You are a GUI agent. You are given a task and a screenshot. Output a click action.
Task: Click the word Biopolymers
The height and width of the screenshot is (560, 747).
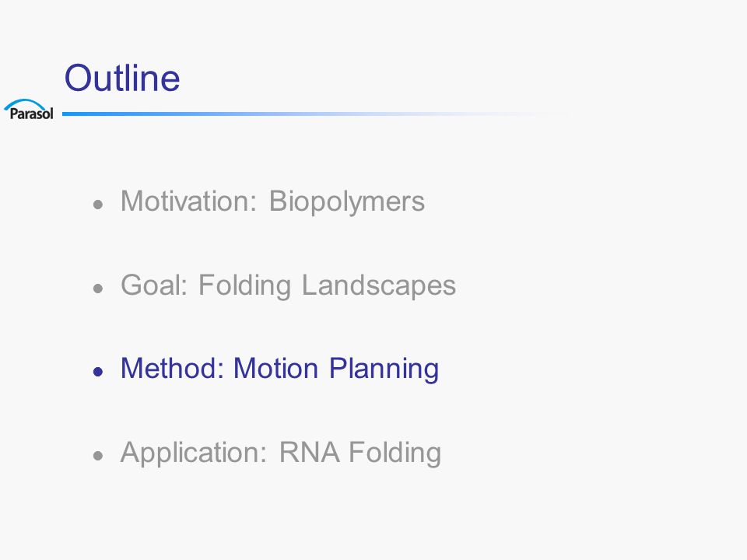coord(347,202)
